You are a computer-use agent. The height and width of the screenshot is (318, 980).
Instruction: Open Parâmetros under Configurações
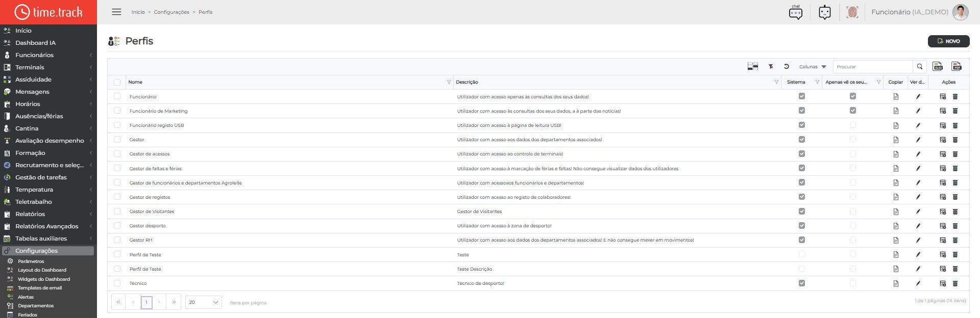(31, 261)
